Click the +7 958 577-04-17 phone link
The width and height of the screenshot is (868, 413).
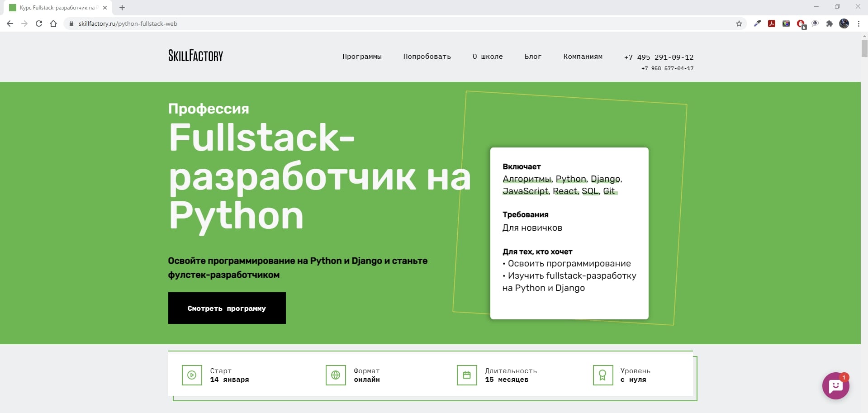(667, 68)
